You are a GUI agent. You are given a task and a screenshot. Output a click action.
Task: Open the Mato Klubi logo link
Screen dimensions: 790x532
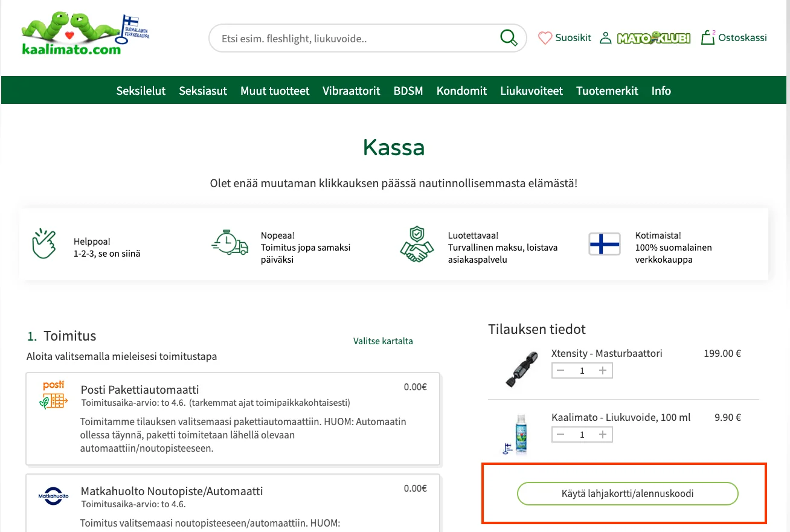click(x=654, y=38)
